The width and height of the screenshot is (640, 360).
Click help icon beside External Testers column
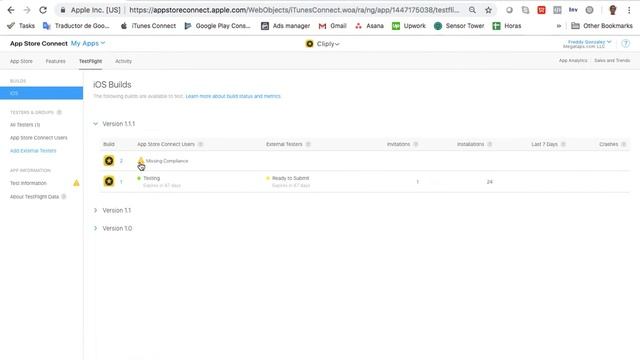click(308, 144)
